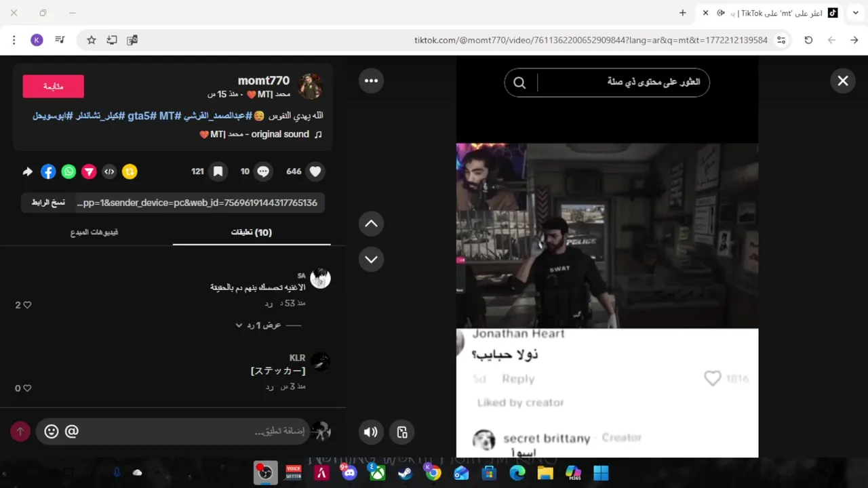Share the video to WhatsApp
This screenshot has height=488, width=868.
[68, 171]
